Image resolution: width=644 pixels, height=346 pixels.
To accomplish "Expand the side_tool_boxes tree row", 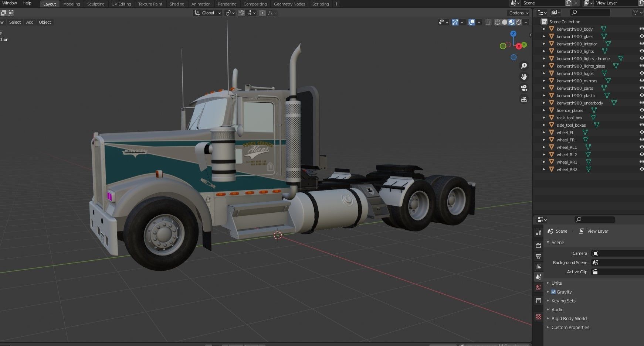I will (544, 125).
